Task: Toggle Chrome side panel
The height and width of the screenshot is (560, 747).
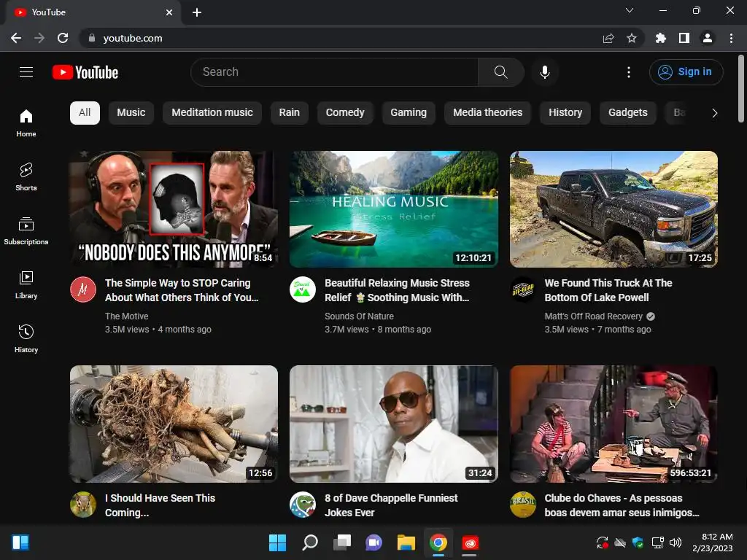Action: 684,38
